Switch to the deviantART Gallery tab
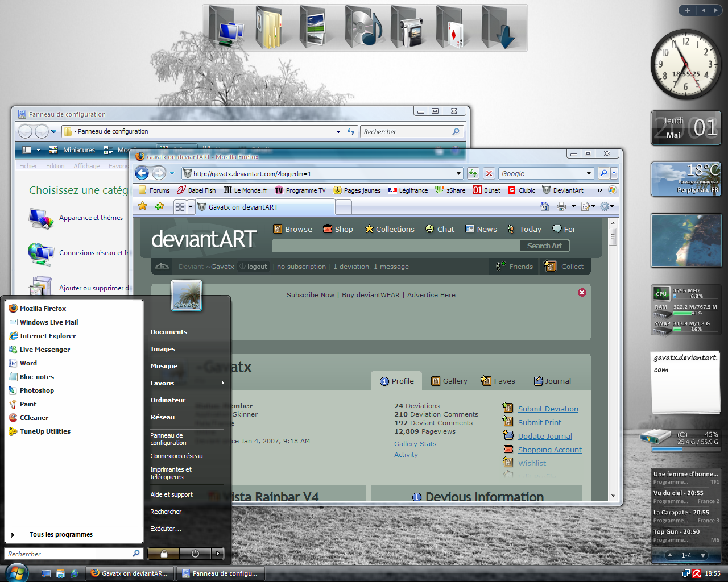 [x=449, y=381]
